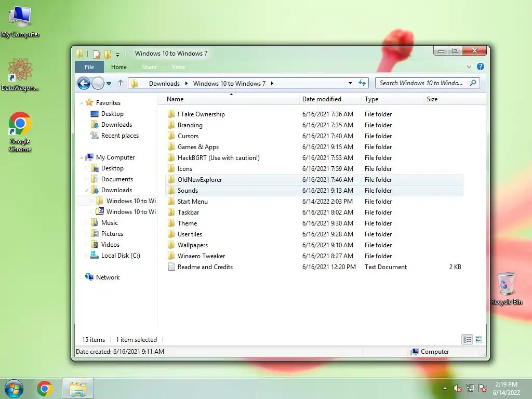
Task: Select the Taskbar folder icon
Action: tap(171, 212)
